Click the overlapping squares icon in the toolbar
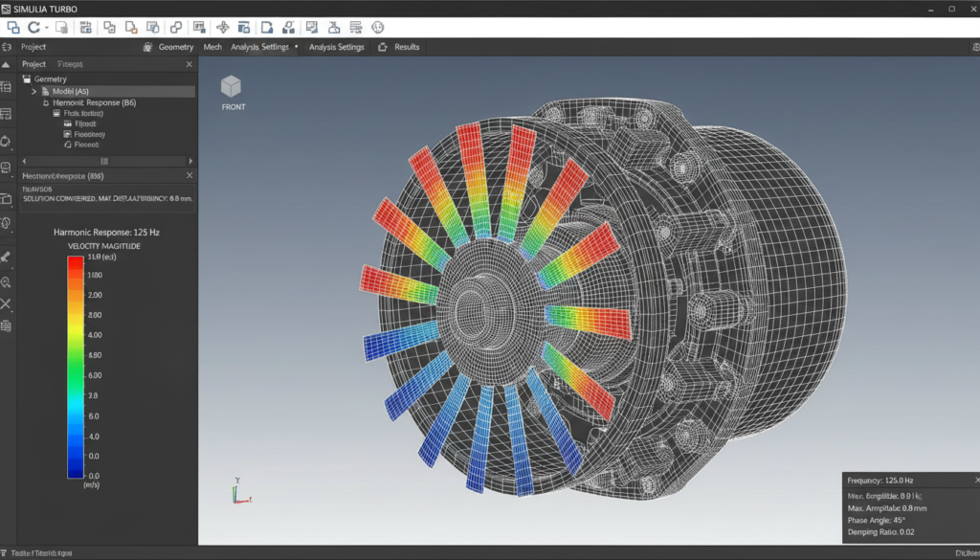Viewport: 980px width, 560px height. 13,28
